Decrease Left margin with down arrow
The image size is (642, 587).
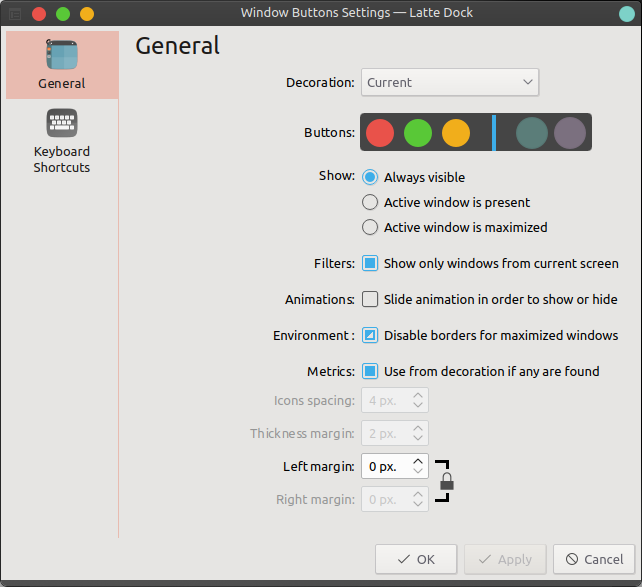(419, 472)
